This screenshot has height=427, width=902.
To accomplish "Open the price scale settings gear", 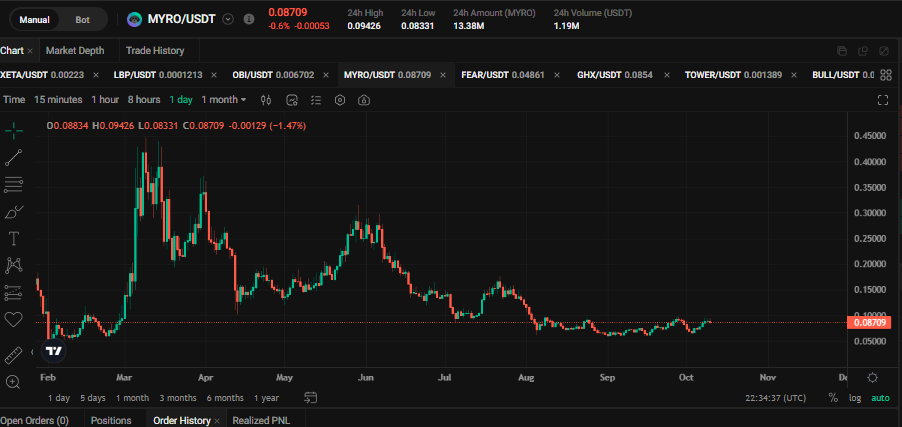I will click(x=873, y=378).
